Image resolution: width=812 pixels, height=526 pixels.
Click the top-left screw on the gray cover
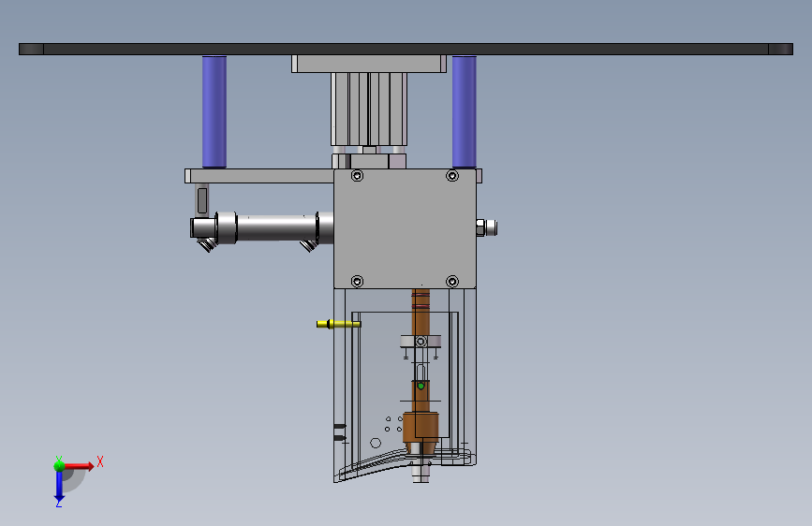(x=358, y=176)
